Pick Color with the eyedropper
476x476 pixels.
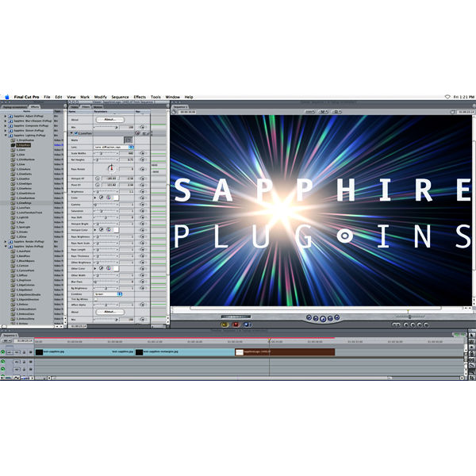click(x=102, y=198)
